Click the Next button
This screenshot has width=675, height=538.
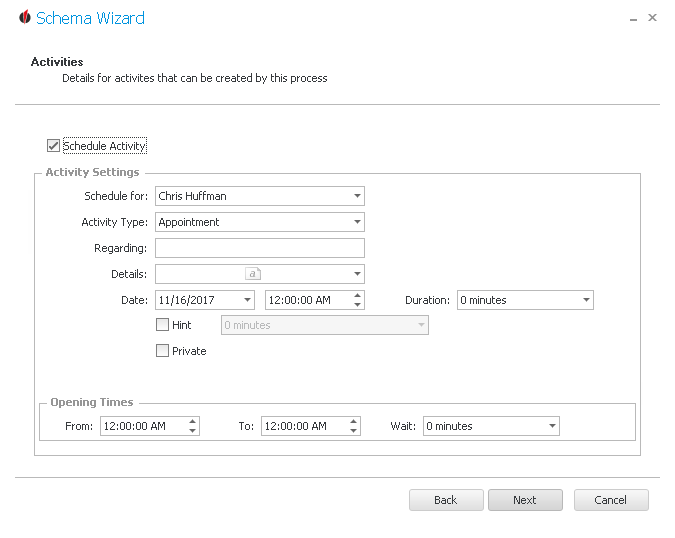(x=525, y=500)
